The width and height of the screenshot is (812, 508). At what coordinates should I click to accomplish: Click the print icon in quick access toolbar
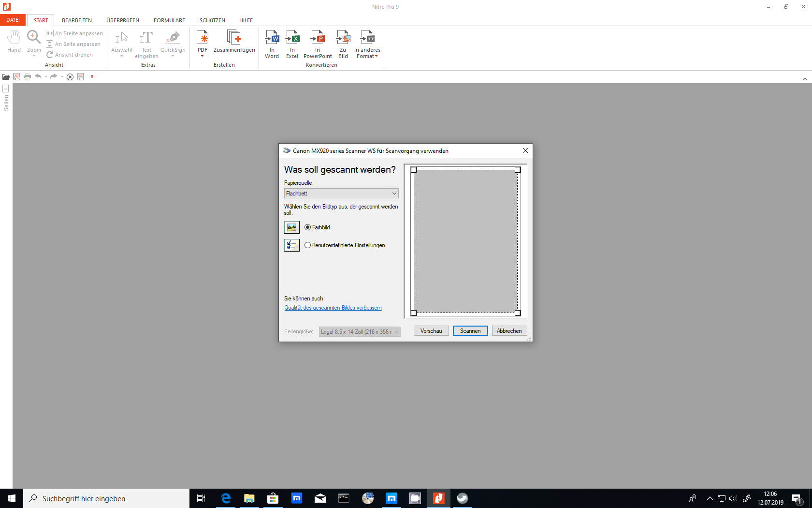[27, 77]
